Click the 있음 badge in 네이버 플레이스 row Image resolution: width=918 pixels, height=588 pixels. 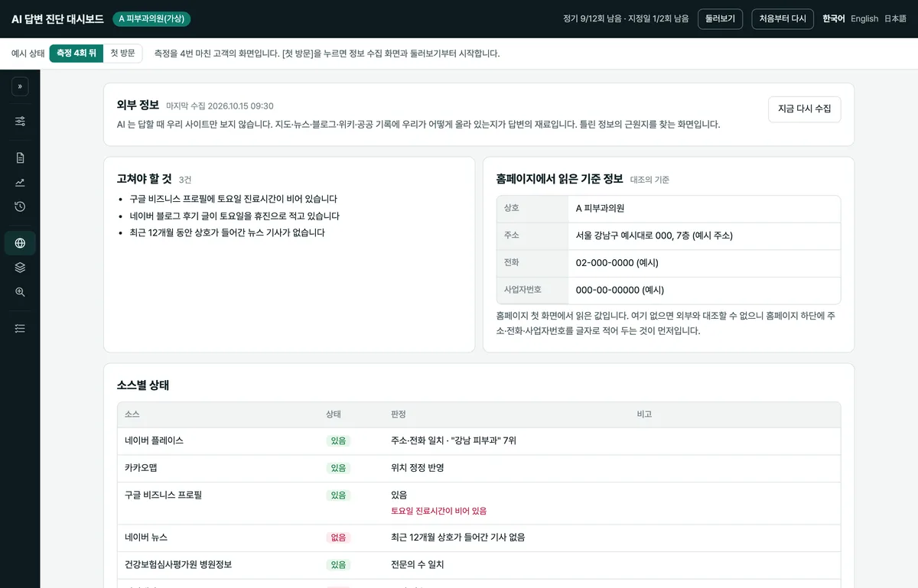click(x=338, y=441)
